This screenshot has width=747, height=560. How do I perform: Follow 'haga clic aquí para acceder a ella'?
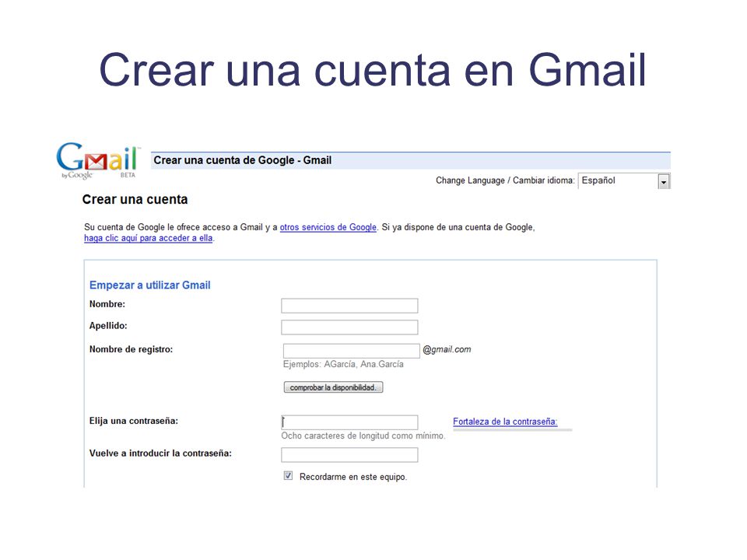pos(148,238)
